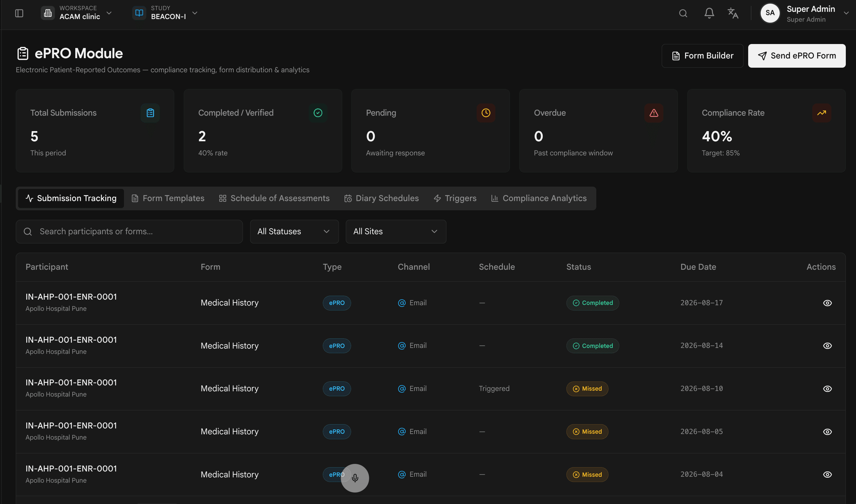
Task: Click the Completed status badge for 2026-08-14
Action: pyautogui.click(x=592, y=346)
